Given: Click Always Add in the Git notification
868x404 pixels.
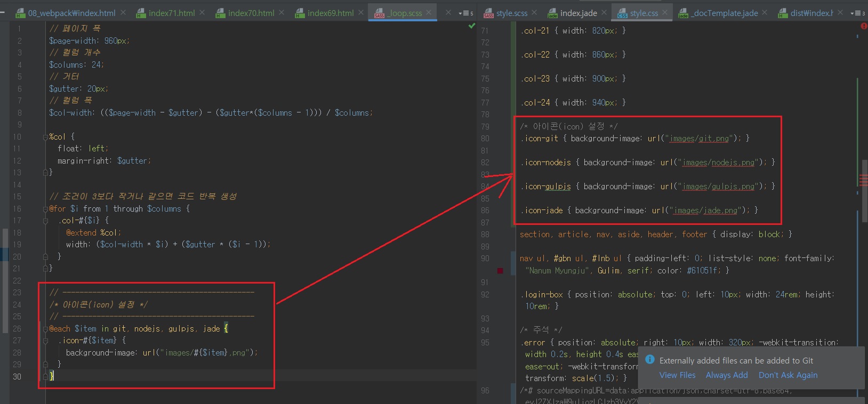Looking at the screenshot, I should click(727, 375).
